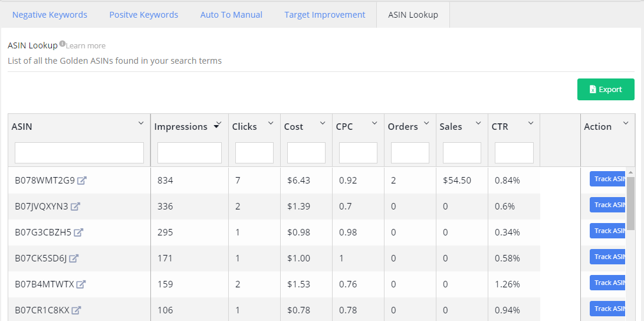
Task: Open the Clicks column menu chevron
Action: pos(271,123)
